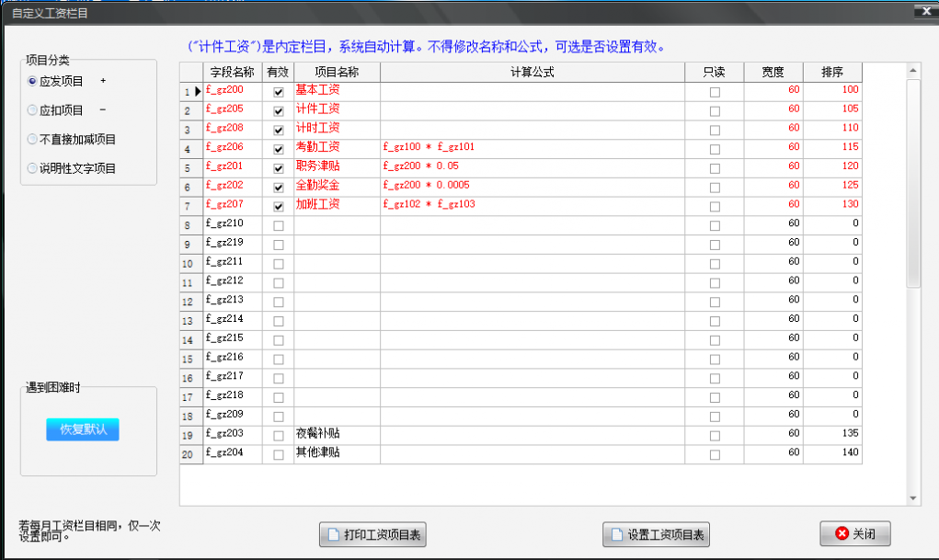
Task: Check 有效 for 其他津贴 row
Action: tap(279, 454)
